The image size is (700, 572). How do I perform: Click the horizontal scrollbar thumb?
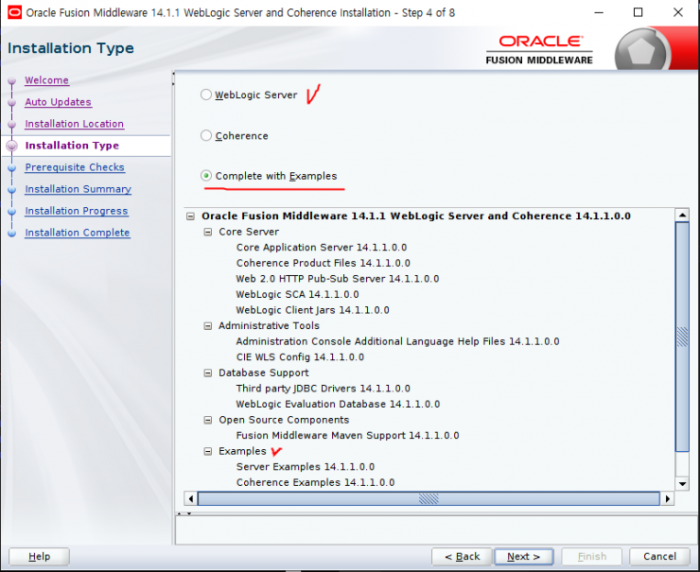pos(429,498)
